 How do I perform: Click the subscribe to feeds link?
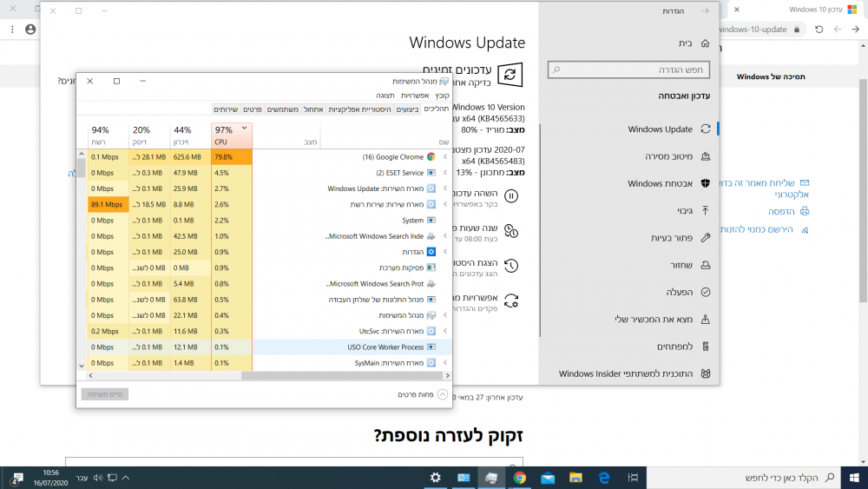click(x=765, y=229)
